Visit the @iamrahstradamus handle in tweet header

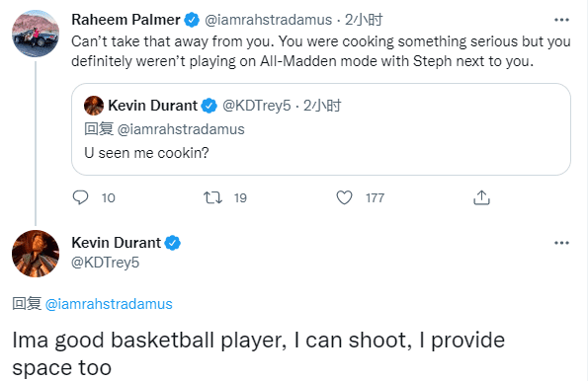click(x=268, y=20)
